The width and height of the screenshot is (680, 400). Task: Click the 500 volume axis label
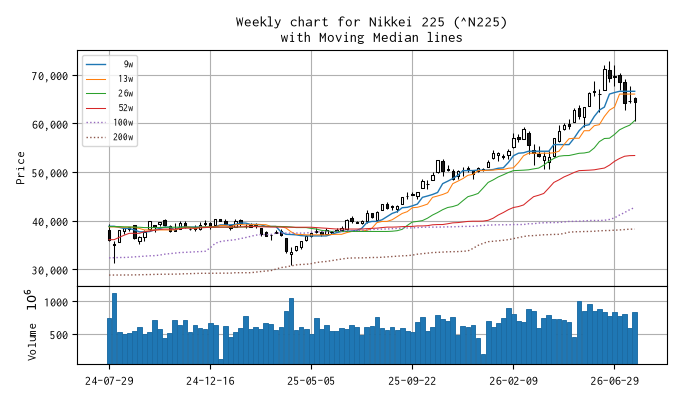pos(60,335)
